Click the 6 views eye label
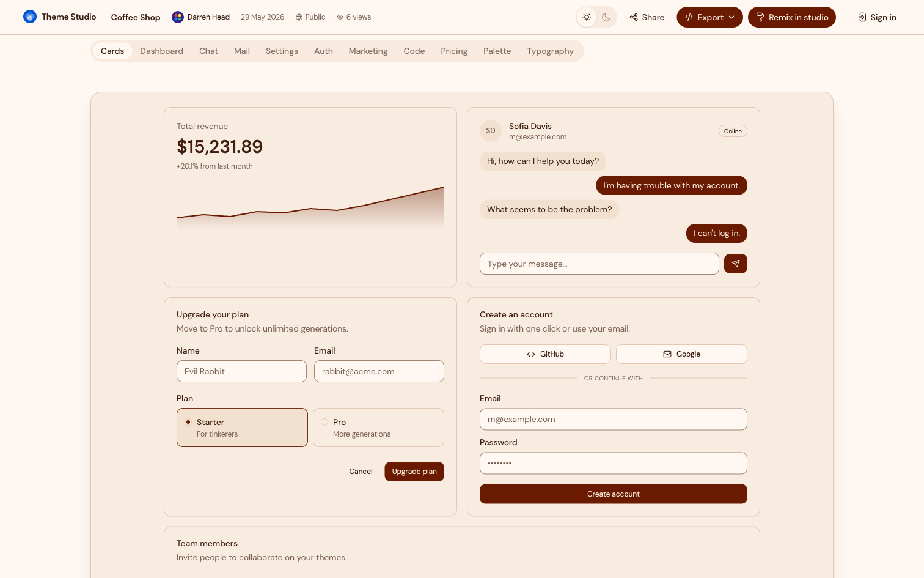This screenshot has height=578, width=924. pos(354,17)
